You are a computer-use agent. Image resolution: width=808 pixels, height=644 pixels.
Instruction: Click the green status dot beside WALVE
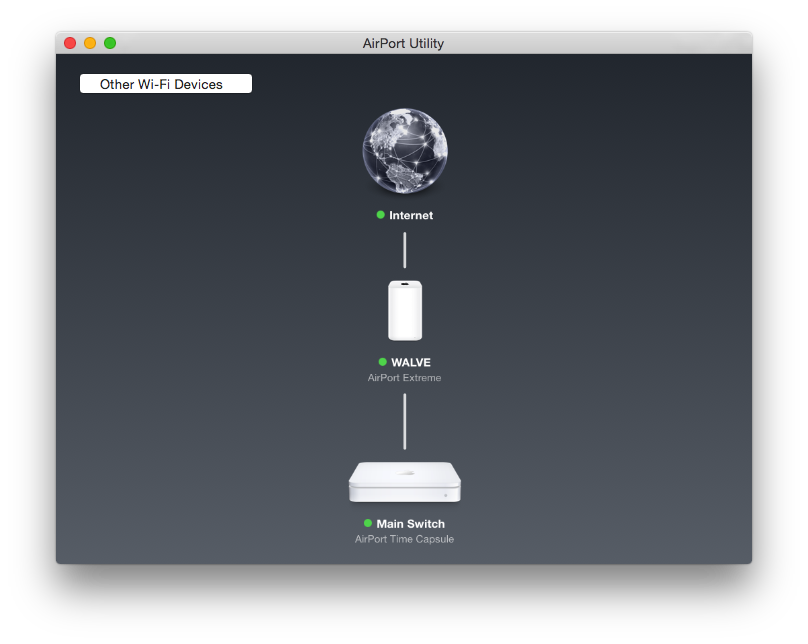(x=383, y=362)
